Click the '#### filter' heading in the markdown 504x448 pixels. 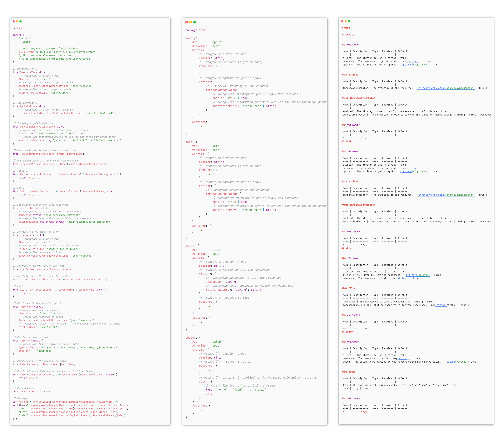(349, 288)
